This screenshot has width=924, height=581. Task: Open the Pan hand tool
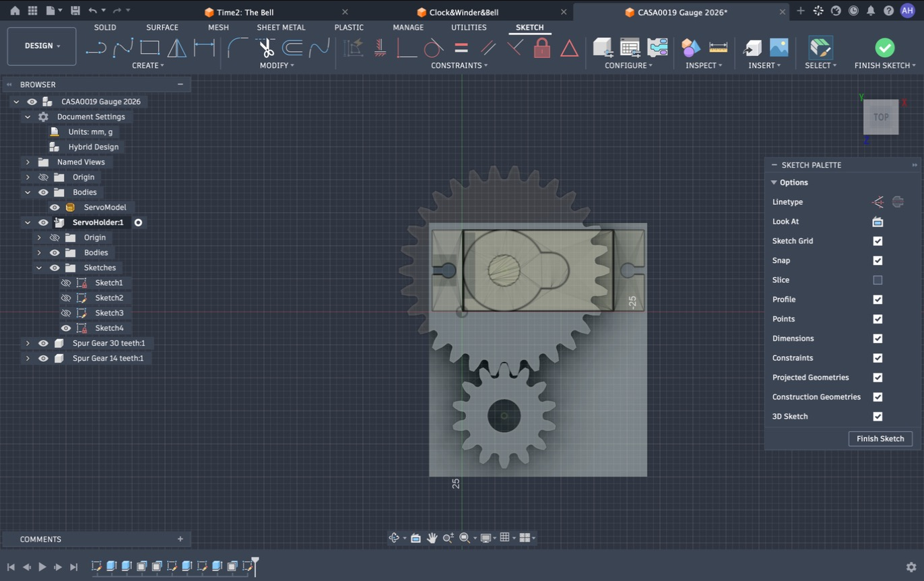coord(432,538)
